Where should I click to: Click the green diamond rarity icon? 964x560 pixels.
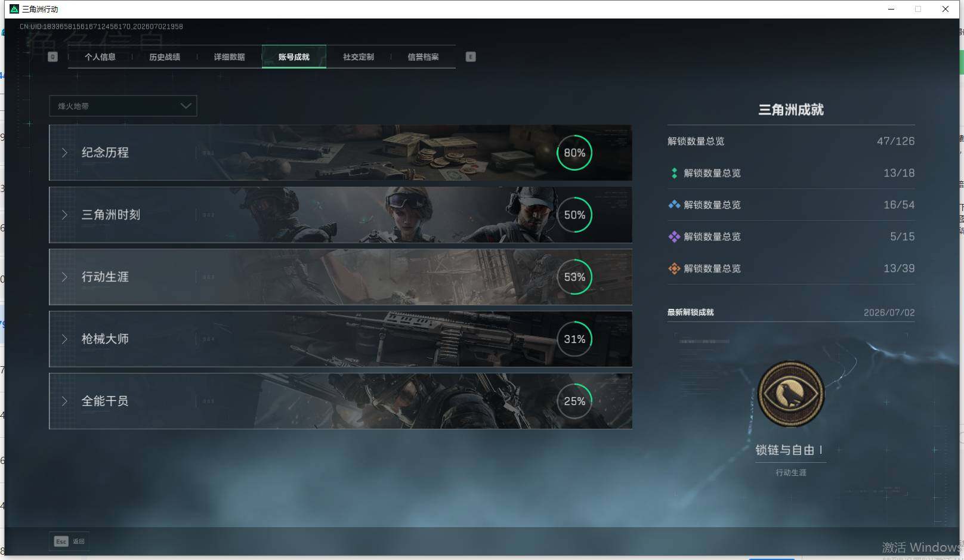[x=674, y=173]
